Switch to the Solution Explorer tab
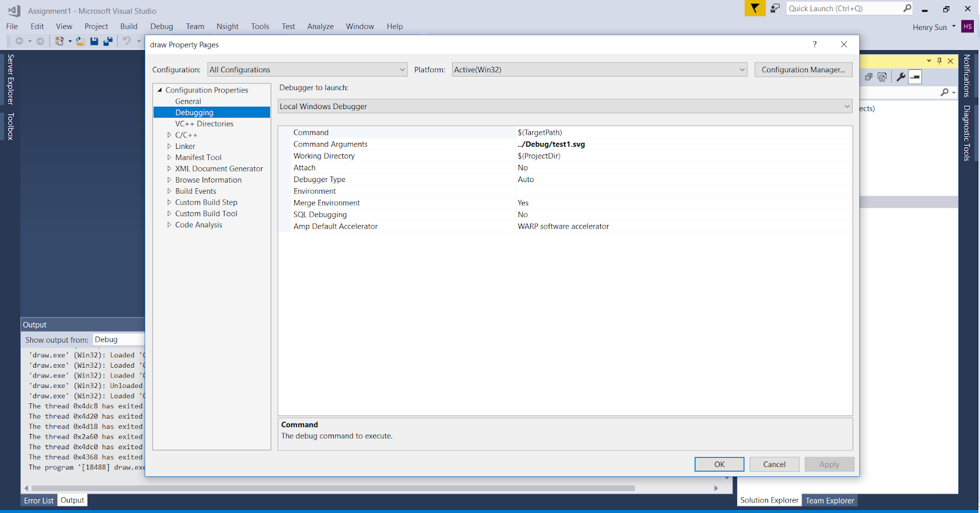The image size is (980, 513). (x=769, y=500)
